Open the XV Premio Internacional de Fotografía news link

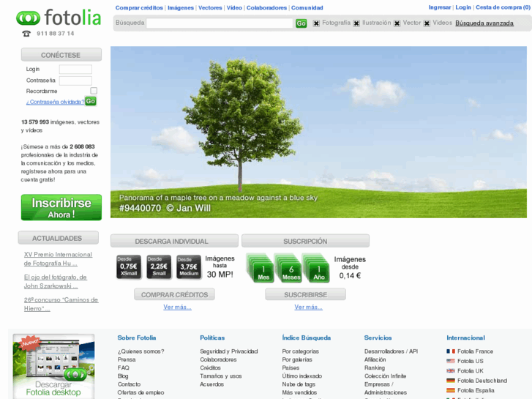click(x=58, y=258)
